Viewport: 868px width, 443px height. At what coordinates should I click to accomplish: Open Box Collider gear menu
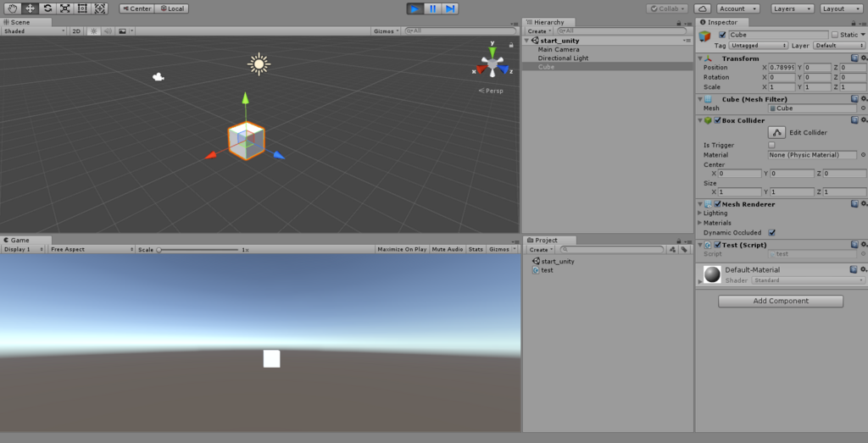coord(864,120)
